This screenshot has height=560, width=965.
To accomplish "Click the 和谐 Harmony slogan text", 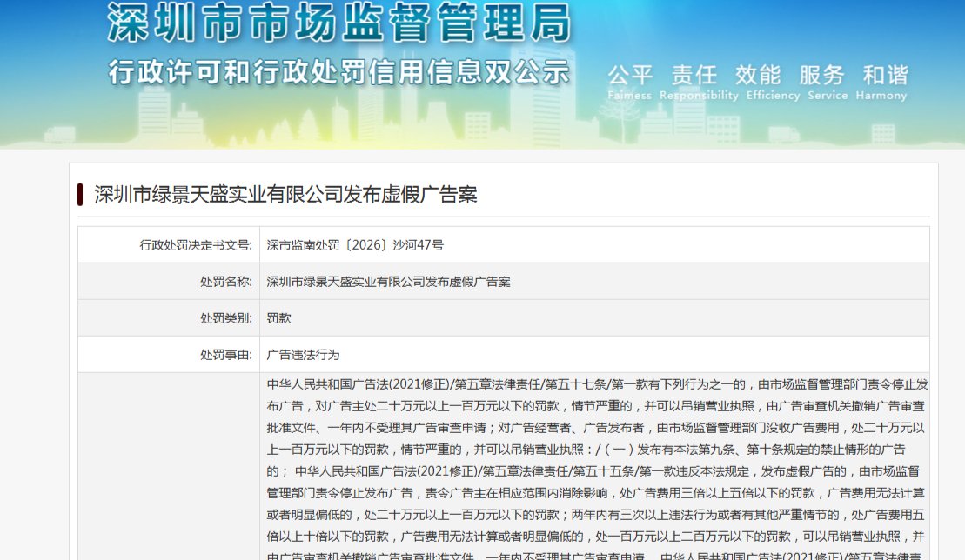I will pyautogui.click(x=881, y=82).
